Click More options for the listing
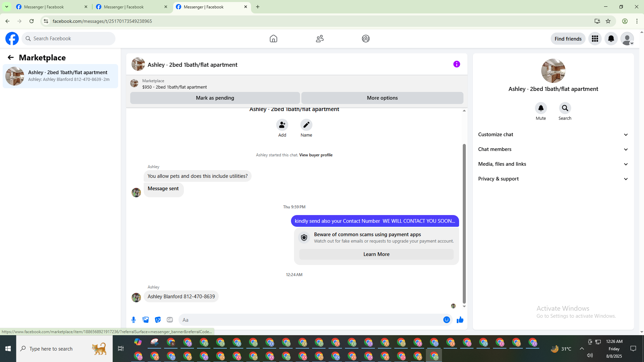Viewport: 644px width, 362px height. click(382, 98)
